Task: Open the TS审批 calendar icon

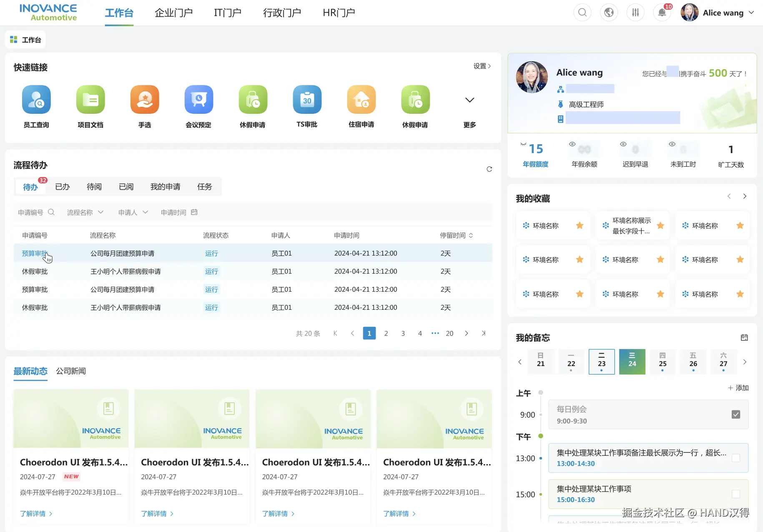Action: point(307,100)
